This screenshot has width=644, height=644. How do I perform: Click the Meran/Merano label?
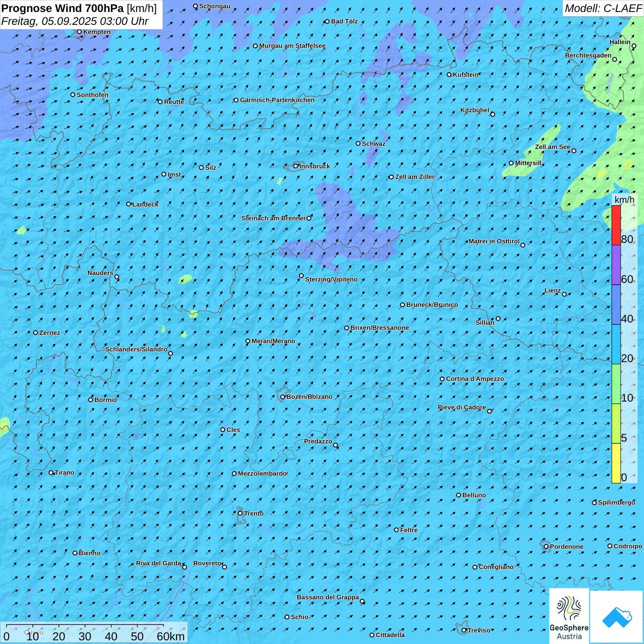click(273, 341)
